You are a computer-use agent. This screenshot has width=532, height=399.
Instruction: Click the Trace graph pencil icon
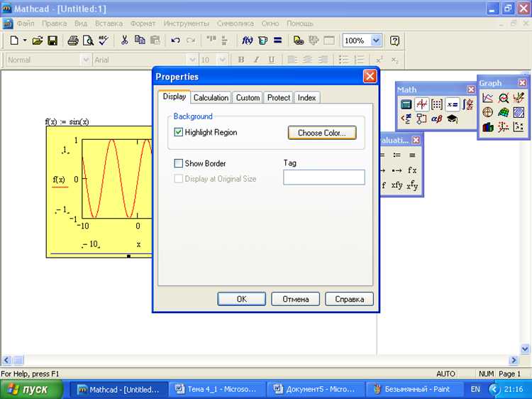pos(519,98)
